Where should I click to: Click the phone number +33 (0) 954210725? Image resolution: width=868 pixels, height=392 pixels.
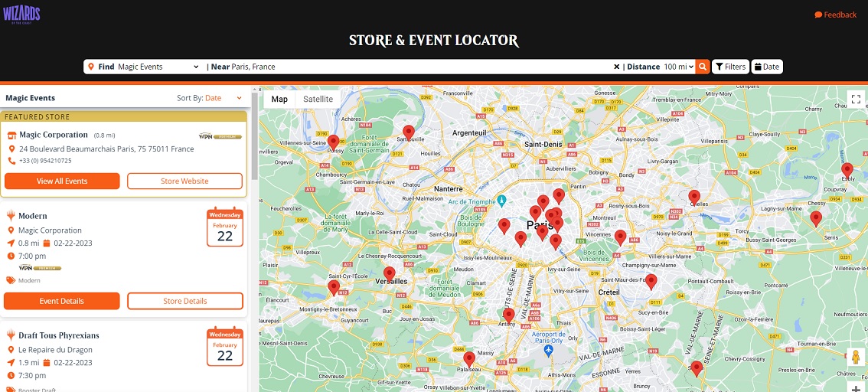coord(45,161)
